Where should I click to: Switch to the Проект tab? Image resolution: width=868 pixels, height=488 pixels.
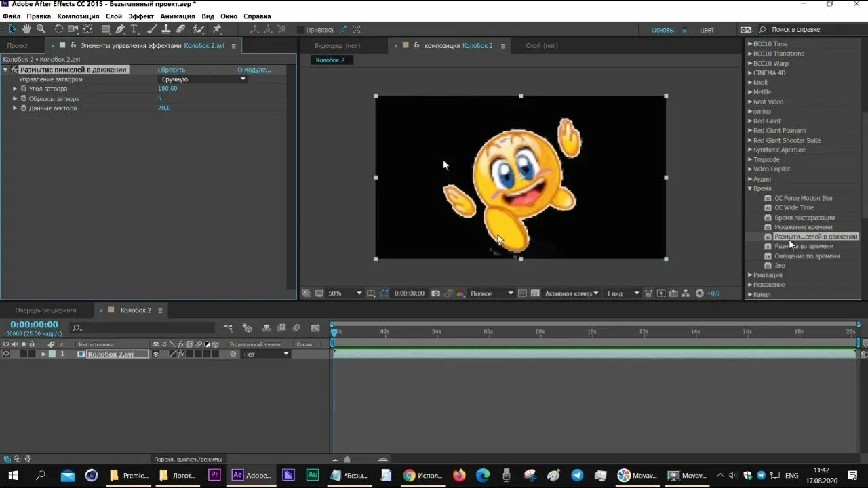point(18,45)
